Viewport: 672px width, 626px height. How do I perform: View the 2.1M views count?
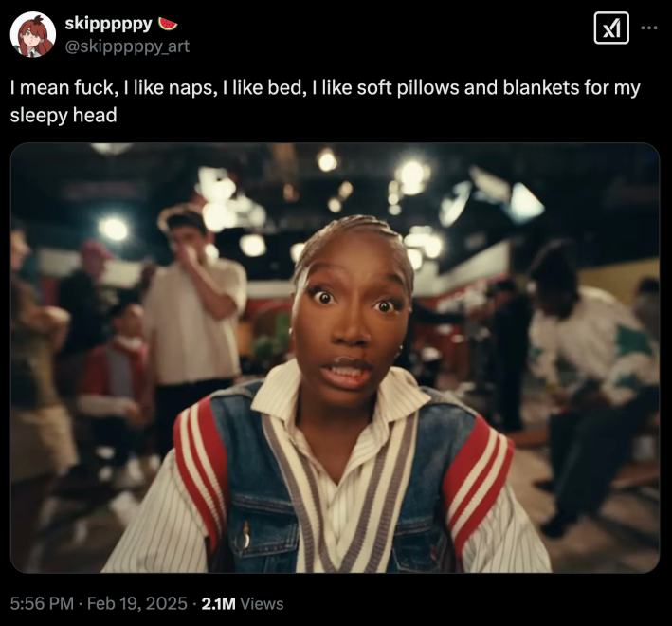point(218,603)
